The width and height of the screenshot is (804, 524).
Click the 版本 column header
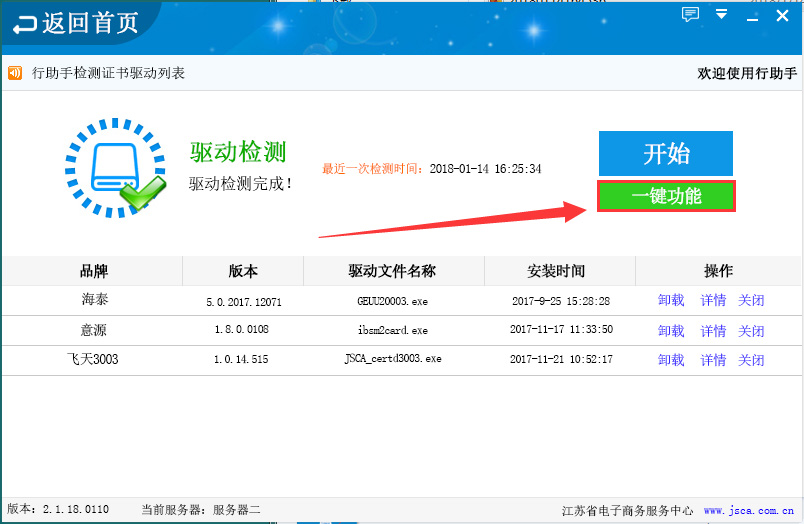[243, 271]
